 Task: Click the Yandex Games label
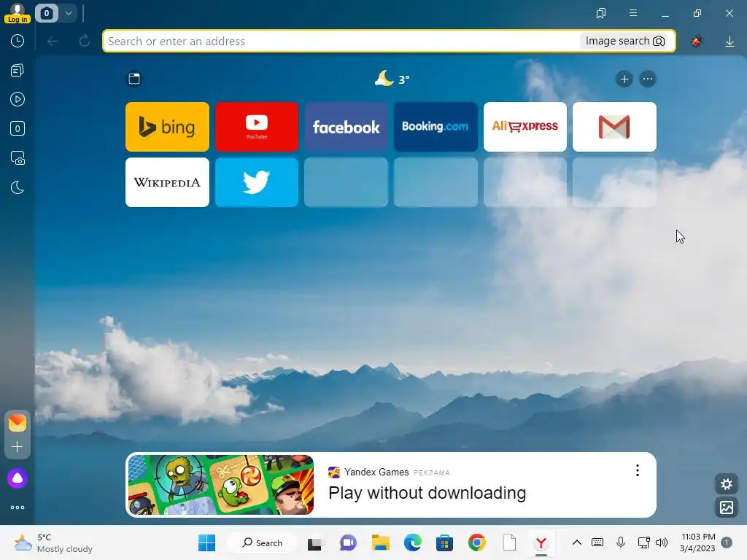[x=376, y=472]
